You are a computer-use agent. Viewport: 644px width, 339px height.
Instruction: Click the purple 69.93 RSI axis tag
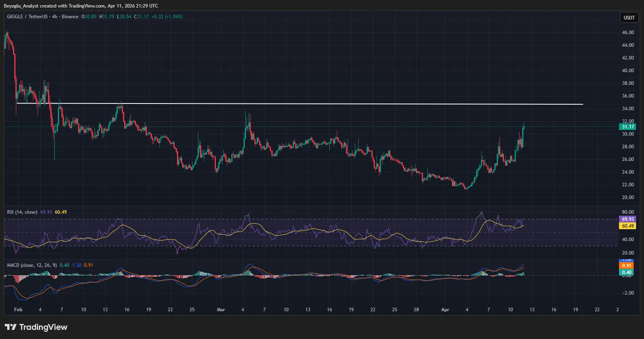[x=627, y=219]
